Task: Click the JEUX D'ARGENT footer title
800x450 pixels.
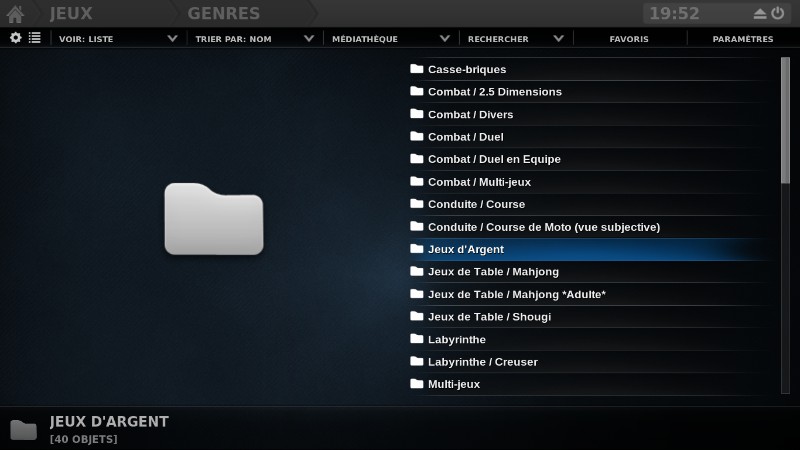Action: 109,421
